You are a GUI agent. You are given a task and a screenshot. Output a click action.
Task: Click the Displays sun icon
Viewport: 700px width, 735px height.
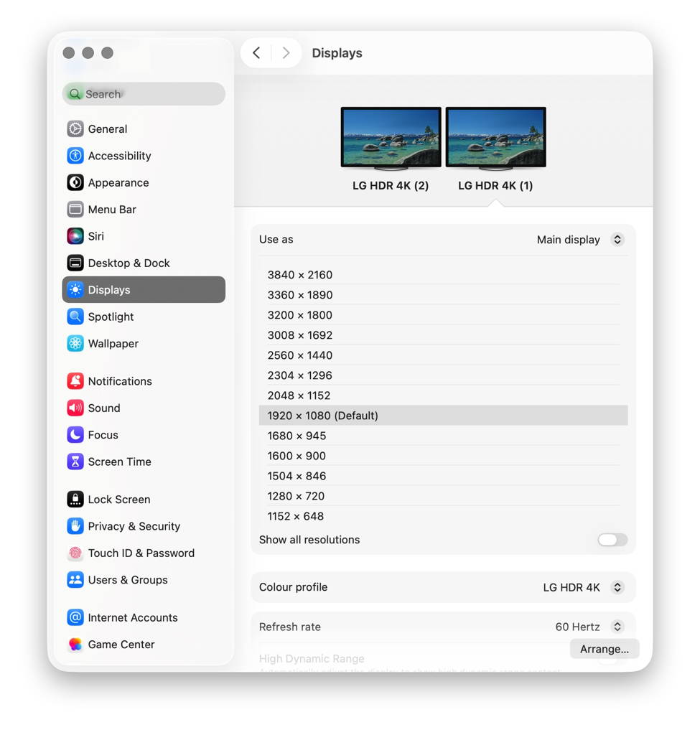click(x=75, y=290)
